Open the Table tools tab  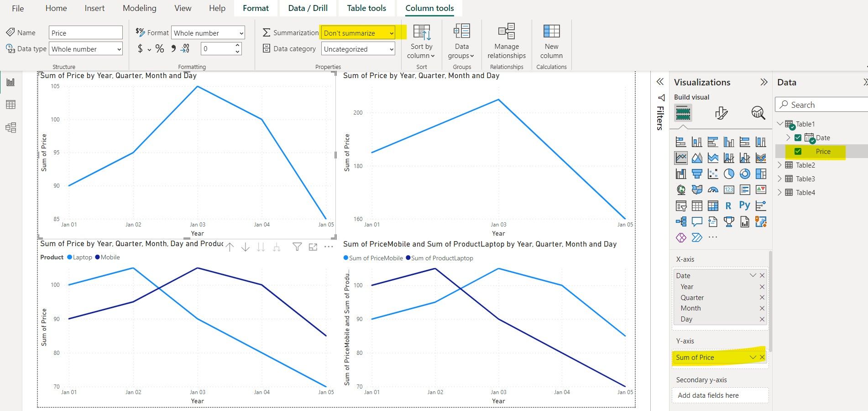pos(366,8)
